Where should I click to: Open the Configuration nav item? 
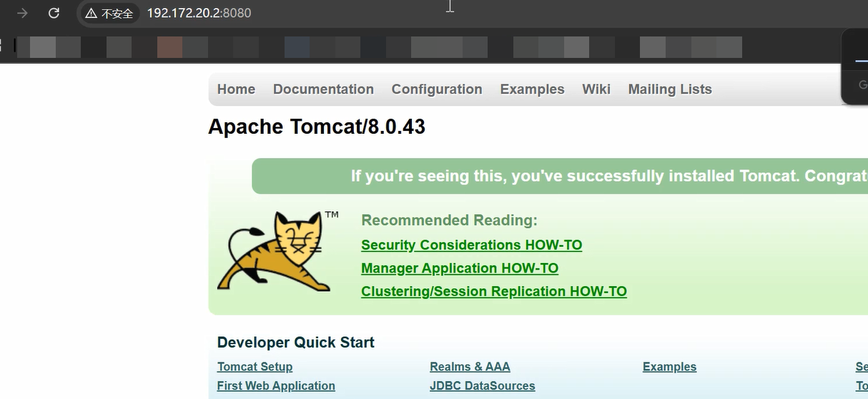437,89
